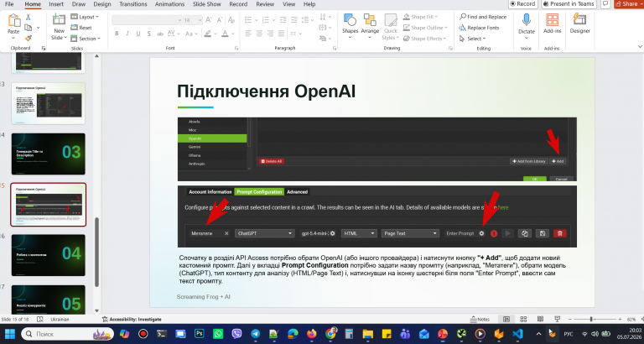Toggle bold formatting
Image resolution: width=644 pixels, height=344 pixels.
tap(117, 34)
